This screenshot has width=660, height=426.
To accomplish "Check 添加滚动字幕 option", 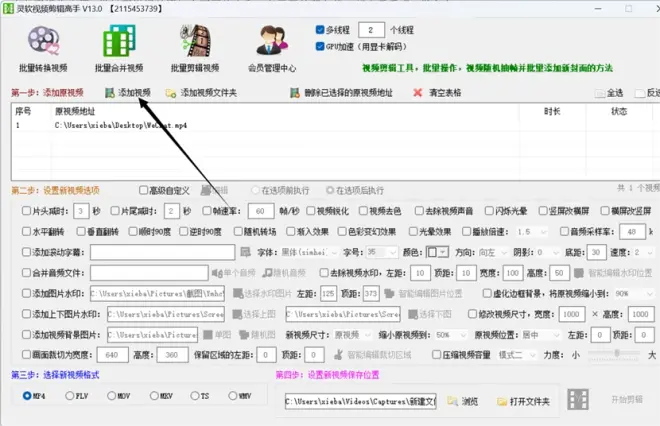I will pyautogui.click(x=26, y=252).
